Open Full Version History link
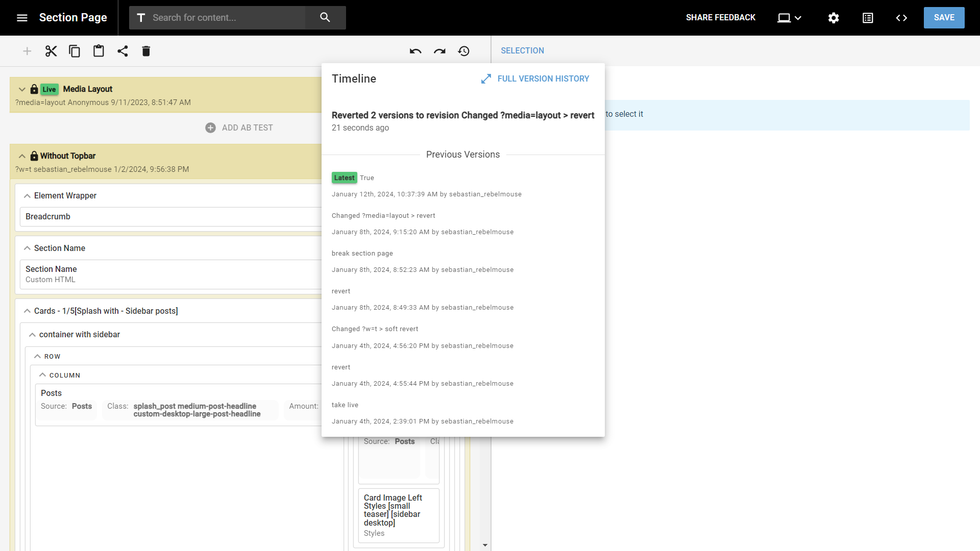 (x=534, y=79)
